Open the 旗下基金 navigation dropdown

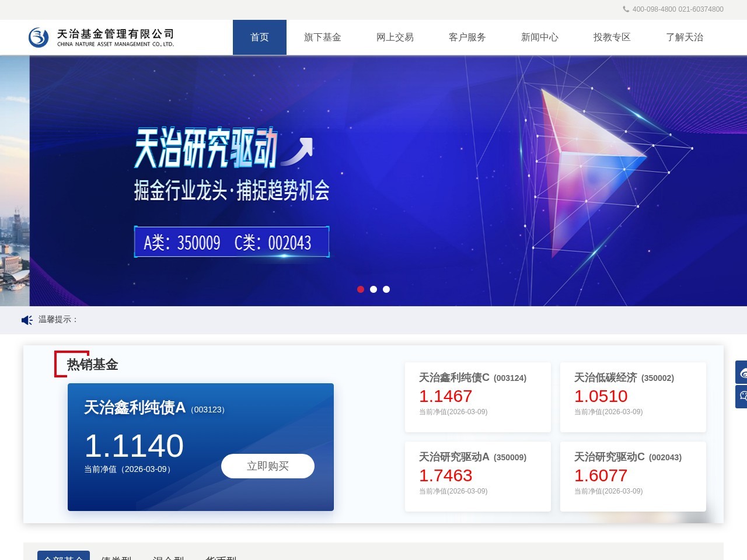(x=323, y=37)
